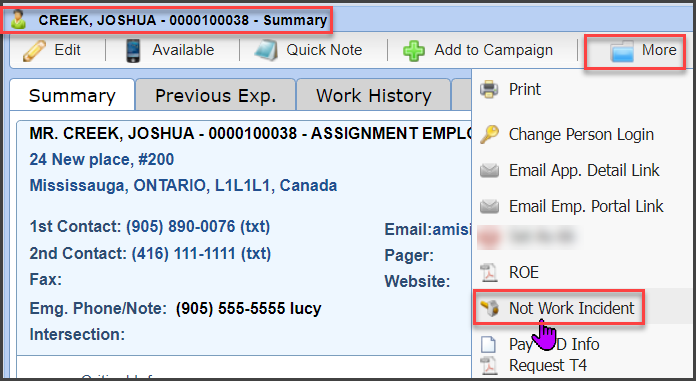
Task: Click title CREEK, JOSHUA - 0000100038 - Summary
Action: [x=183, y=20]
